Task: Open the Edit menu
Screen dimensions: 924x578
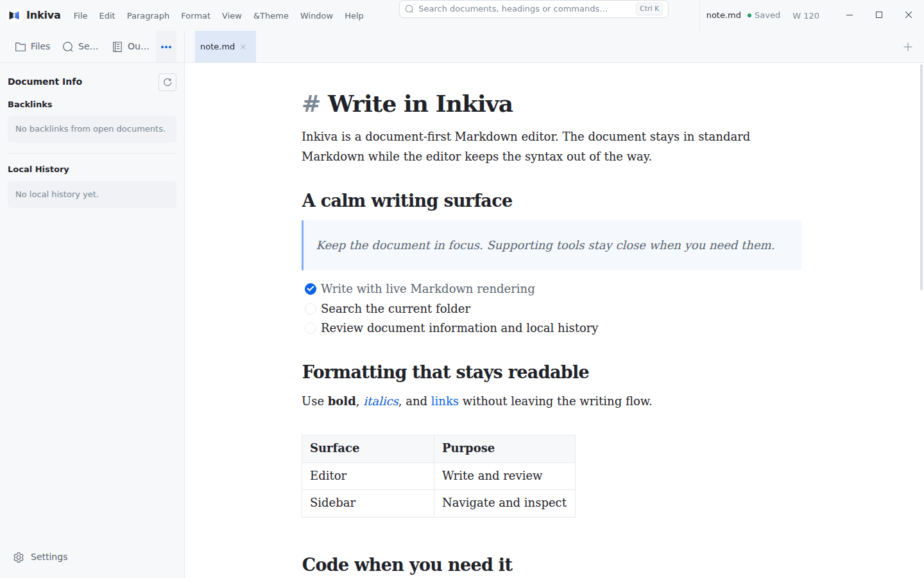Action: click(107, 15)
